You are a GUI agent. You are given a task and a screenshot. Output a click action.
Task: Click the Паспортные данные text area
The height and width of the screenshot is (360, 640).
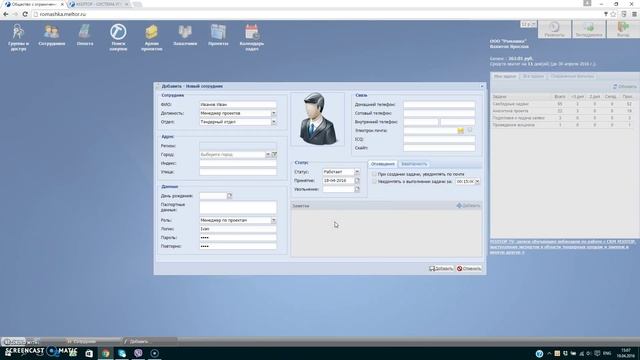pyautogui.click(x=238, y=207)
